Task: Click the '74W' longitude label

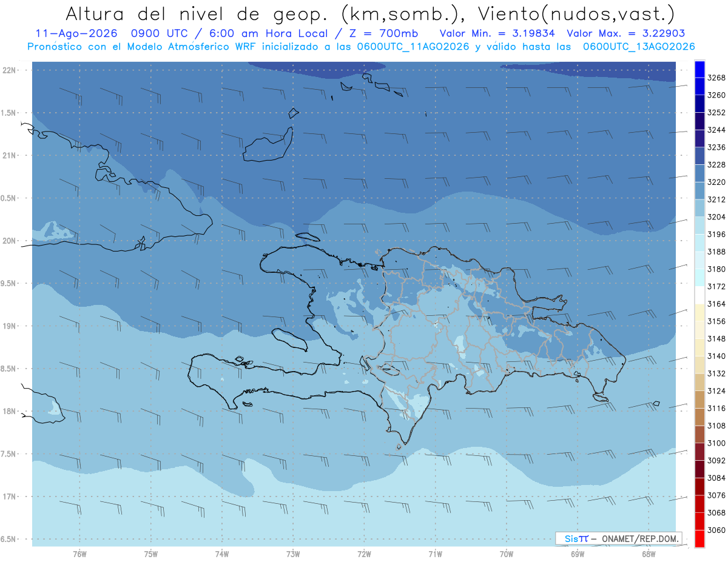Action: (222, 554)
